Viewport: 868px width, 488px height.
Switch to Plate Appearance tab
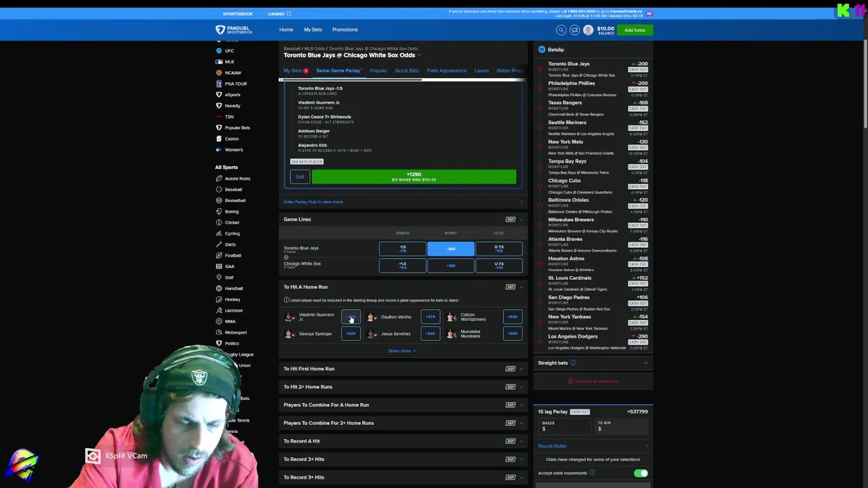pyautogui.click(x=446, y=70)
